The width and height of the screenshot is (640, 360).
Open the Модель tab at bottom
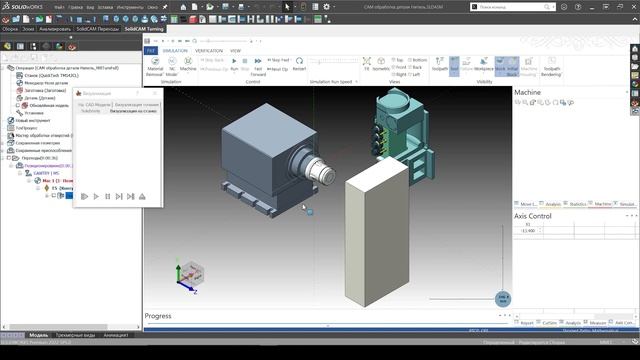[x=39, y=335]
